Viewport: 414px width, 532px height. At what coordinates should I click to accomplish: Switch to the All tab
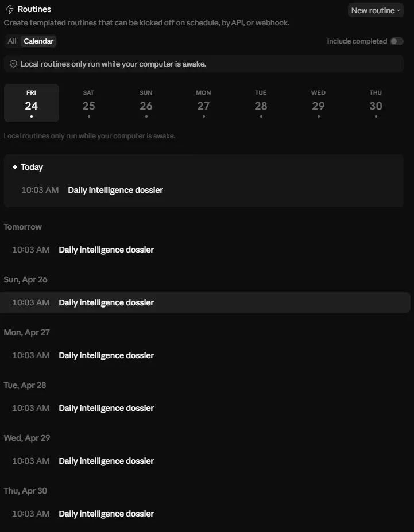coord(12,41)
